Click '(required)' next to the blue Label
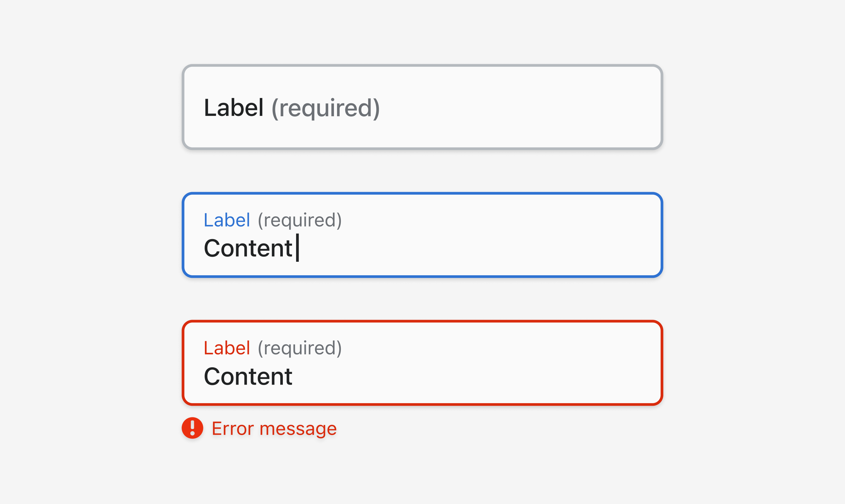845x504 pixels. pyautogui.click(x=300, y=220)
